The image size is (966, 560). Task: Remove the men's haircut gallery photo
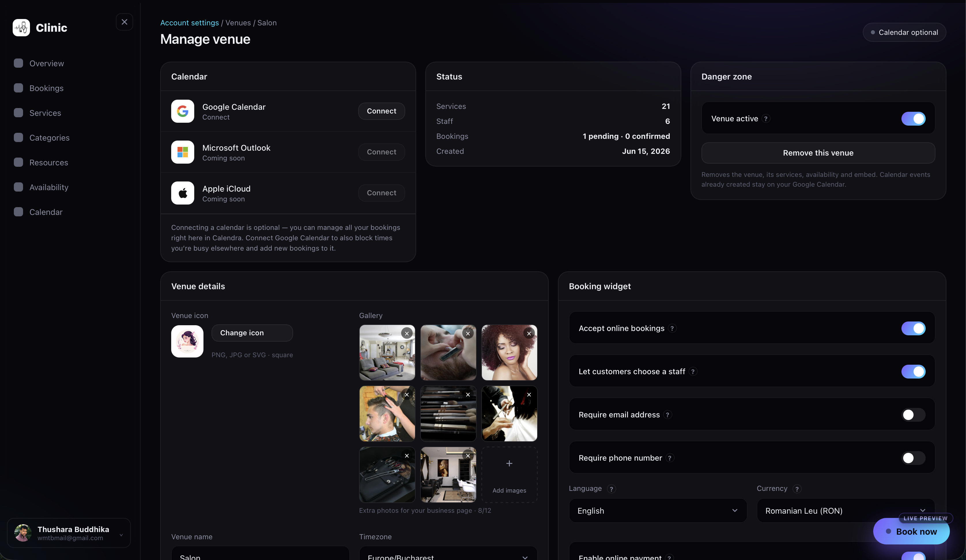click(407, 394)
